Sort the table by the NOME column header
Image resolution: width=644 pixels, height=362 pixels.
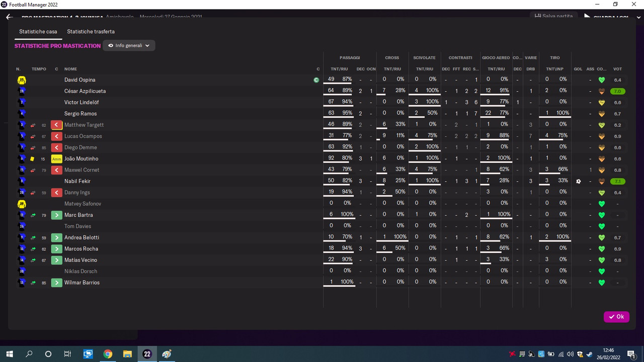click(70, 69)
